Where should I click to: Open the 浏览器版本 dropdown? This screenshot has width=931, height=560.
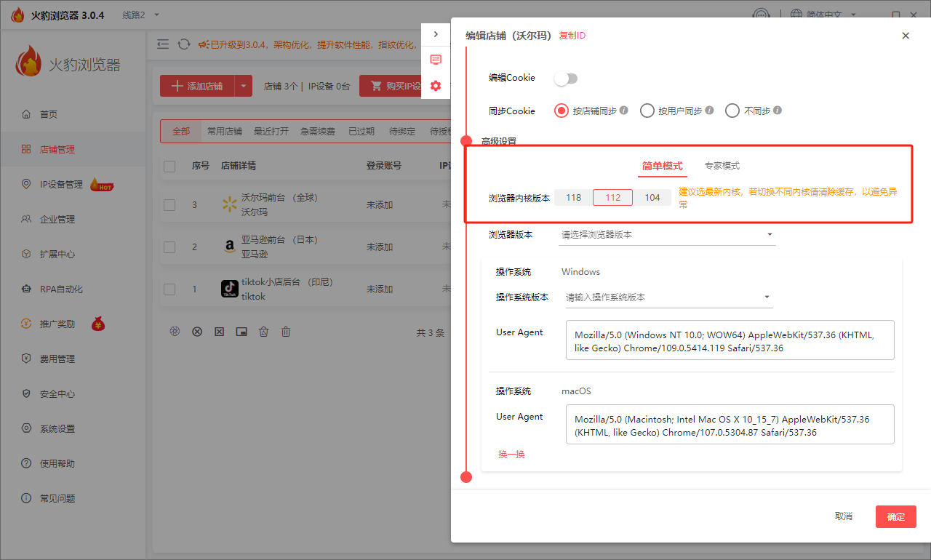point(666,235)
